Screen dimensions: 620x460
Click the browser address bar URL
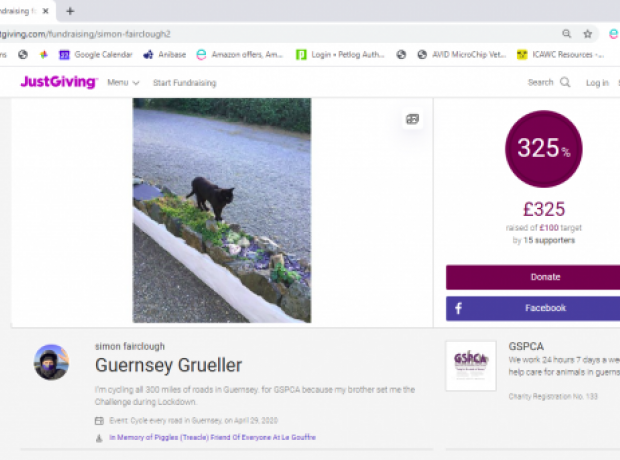click(x=85, y=34)
